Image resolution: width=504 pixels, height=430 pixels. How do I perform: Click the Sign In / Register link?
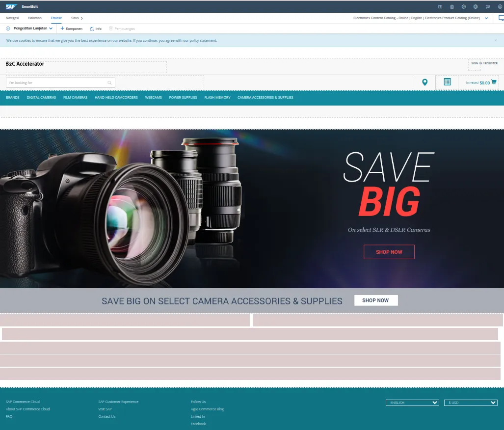[x=484, y=63]
